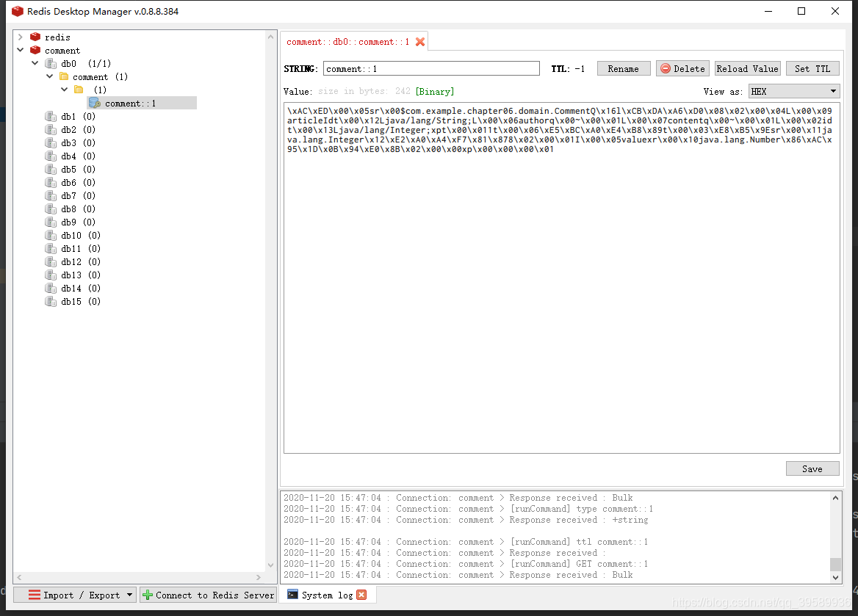The height and width of the screenshot is (616, 858).
Task: Click the db9 database icon
Action: (51, 222)
